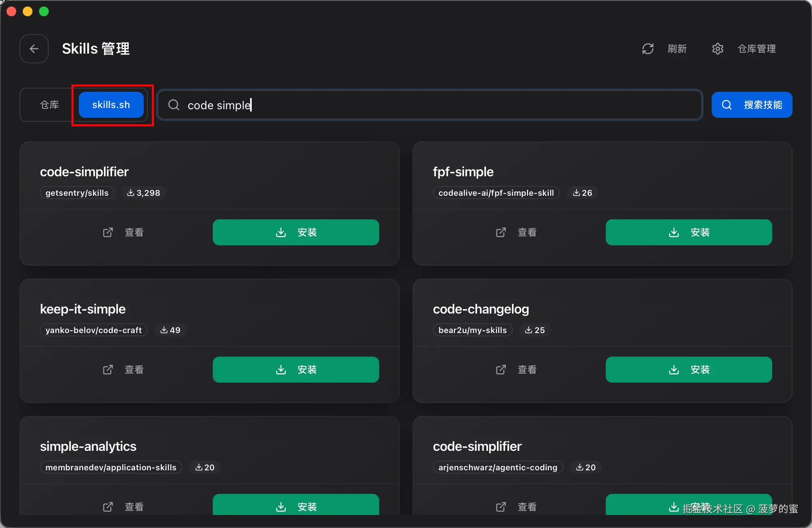
Task: Click the external link icon for keep-it-simple
Action: tap(108, 370)
